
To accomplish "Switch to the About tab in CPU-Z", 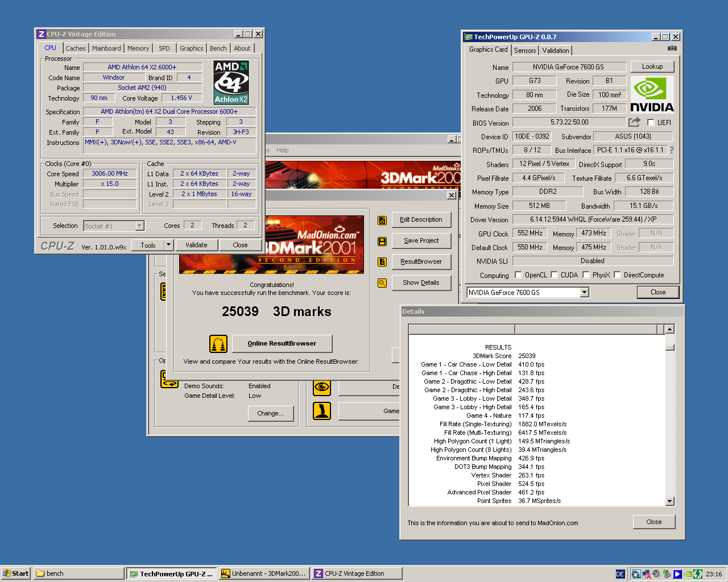I will 242,48.
